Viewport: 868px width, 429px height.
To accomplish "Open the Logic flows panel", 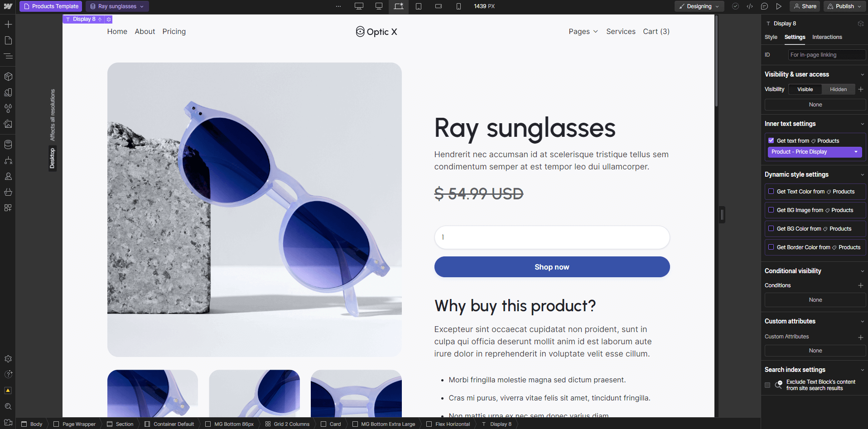I will tap(8, 160).
